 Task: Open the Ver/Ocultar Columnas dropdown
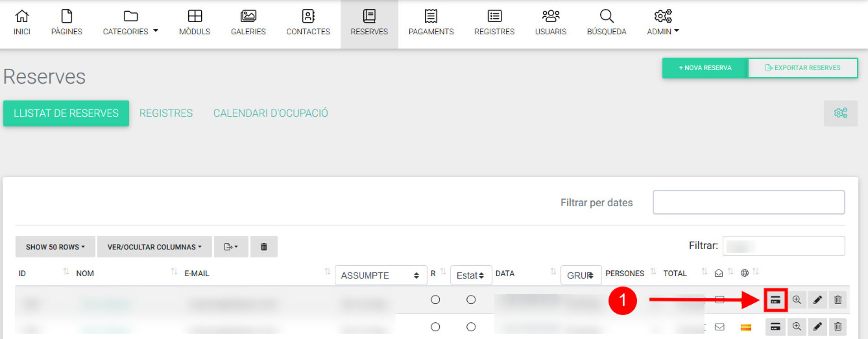point(154,247)
